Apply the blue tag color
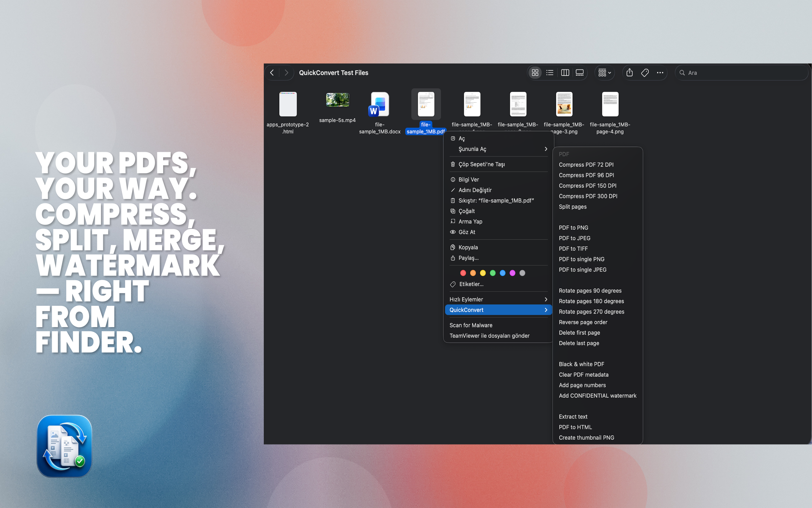Image resolution: width=812 pixels, height=508 pixels. pyautogui.click(x=503, y=273)
